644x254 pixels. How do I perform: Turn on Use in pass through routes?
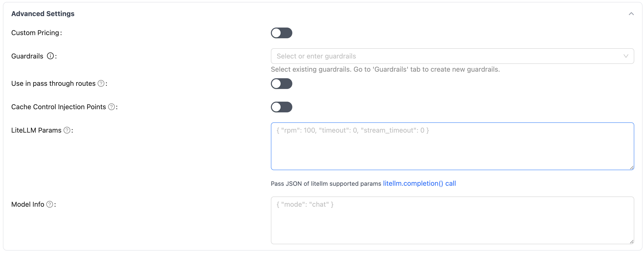281,84
